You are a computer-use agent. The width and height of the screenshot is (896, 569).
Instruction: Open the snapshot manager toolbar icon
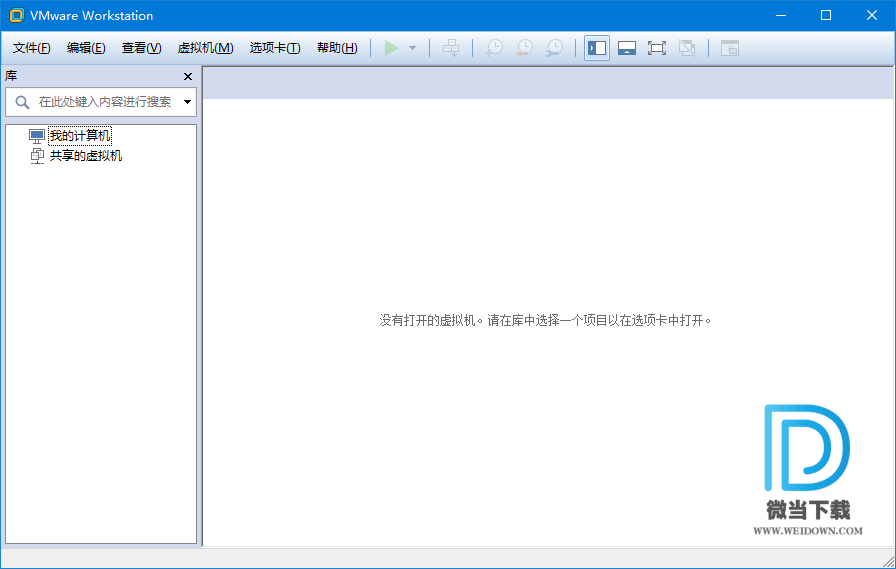click(x=554, y=48)
